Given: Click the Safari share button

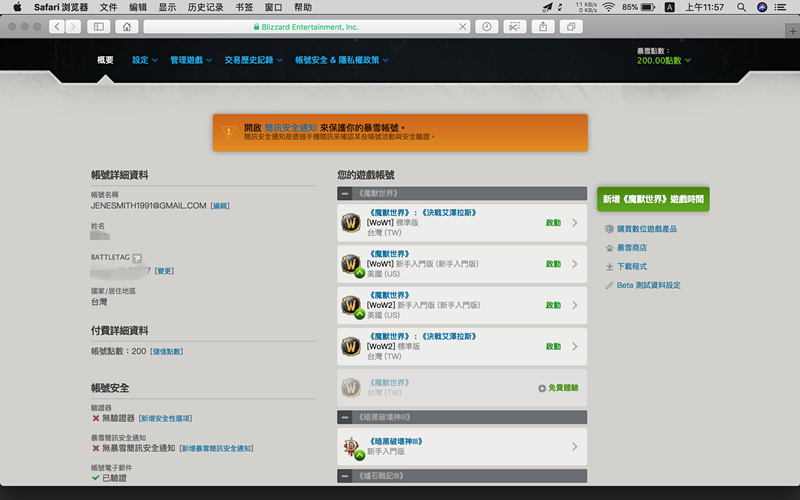Looking at the screenshot, I should pyautogui.click(x=543, y=27).
